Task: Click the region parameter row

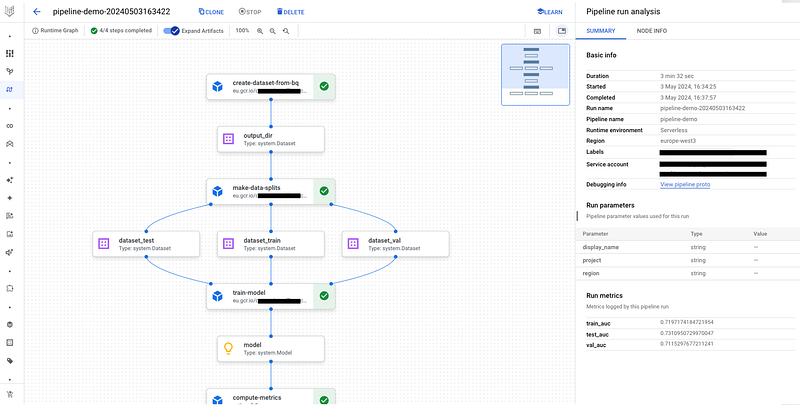Action: tap(688, 274)
